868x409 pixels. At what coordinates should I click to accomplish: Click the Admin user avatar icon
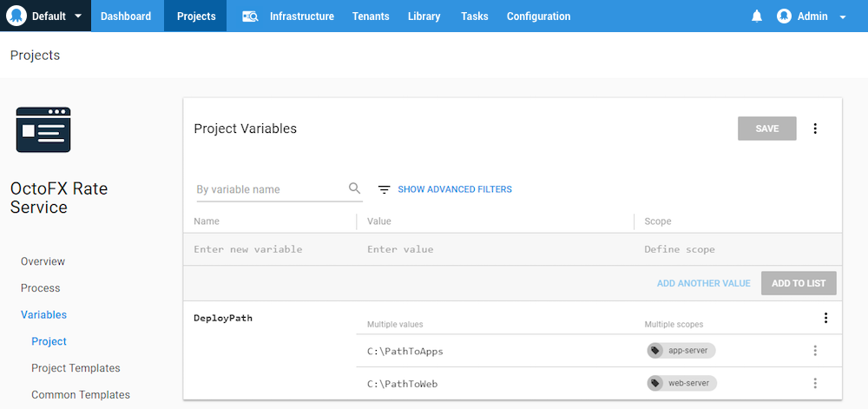pyautogui.click(x=784, y=16)
